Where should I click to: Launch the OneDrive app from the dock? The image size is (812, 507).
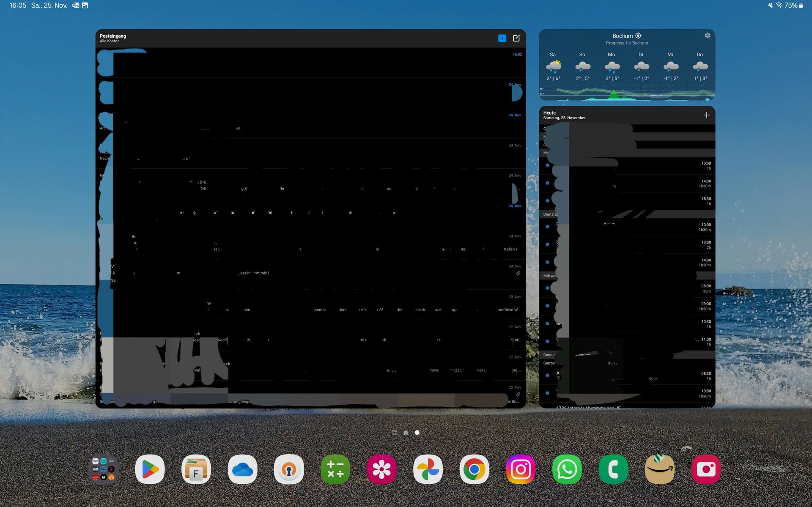(x=242, y=469)
